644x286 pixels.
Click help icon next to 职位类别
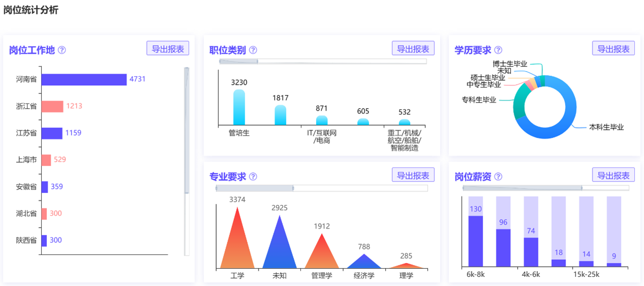click(253, 50)
